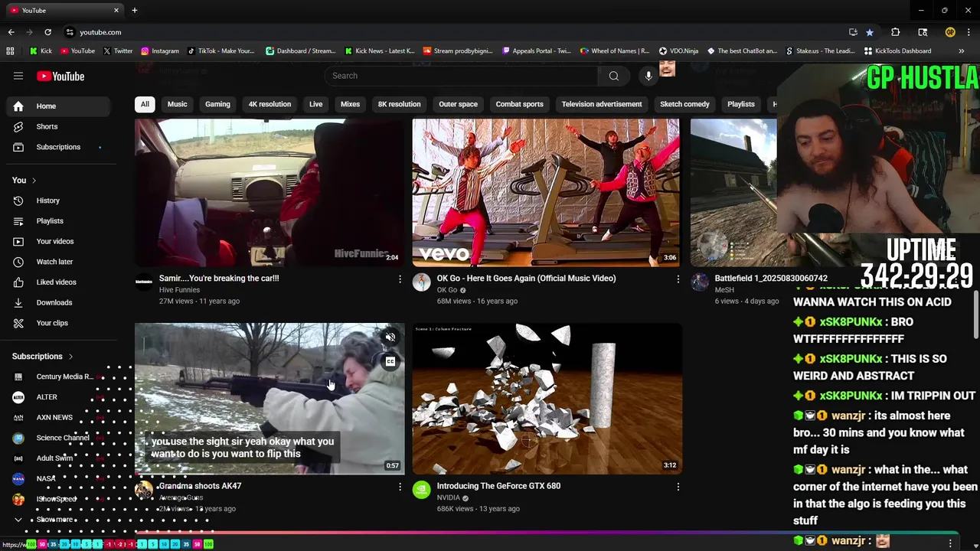
Task: Open Subscriptions in the sidebar
Action: [x=58, y=147]
